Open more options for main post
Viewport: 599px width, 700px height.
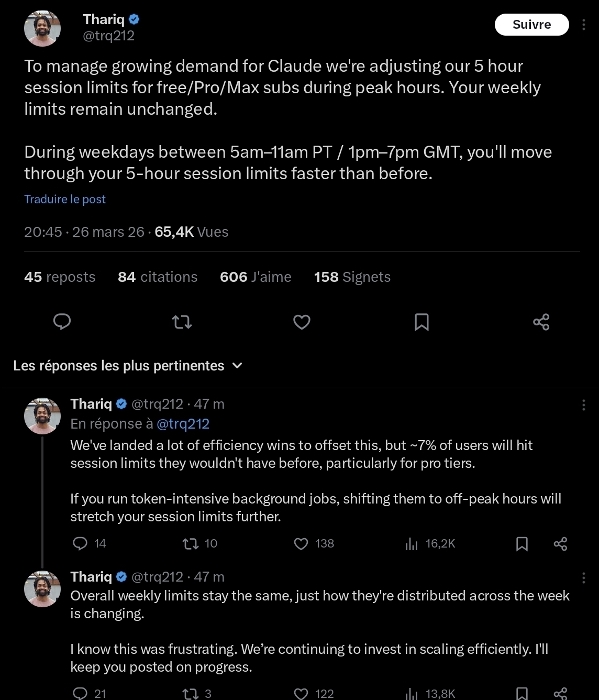coord(584,25)
